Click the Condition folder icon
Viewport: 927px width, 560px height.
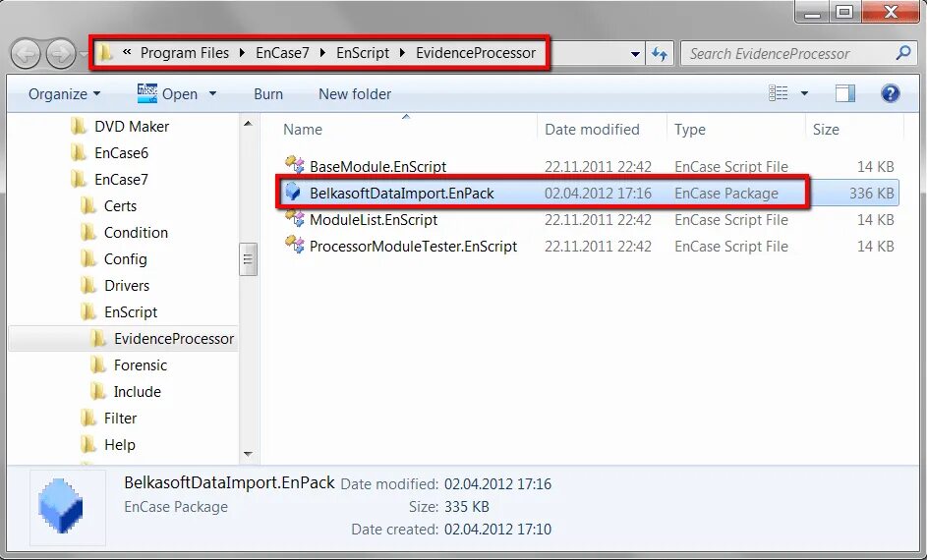click(88, 233)
